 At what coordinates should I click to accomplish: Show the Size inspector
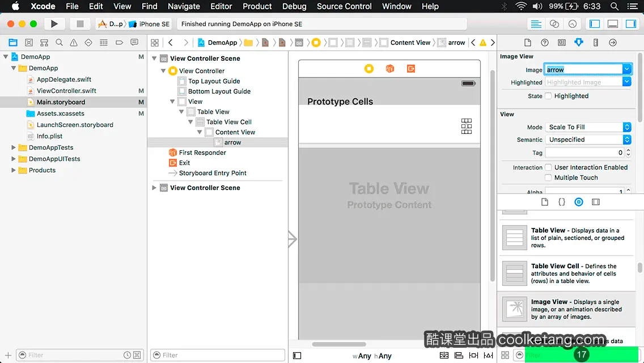coord(596,43)
